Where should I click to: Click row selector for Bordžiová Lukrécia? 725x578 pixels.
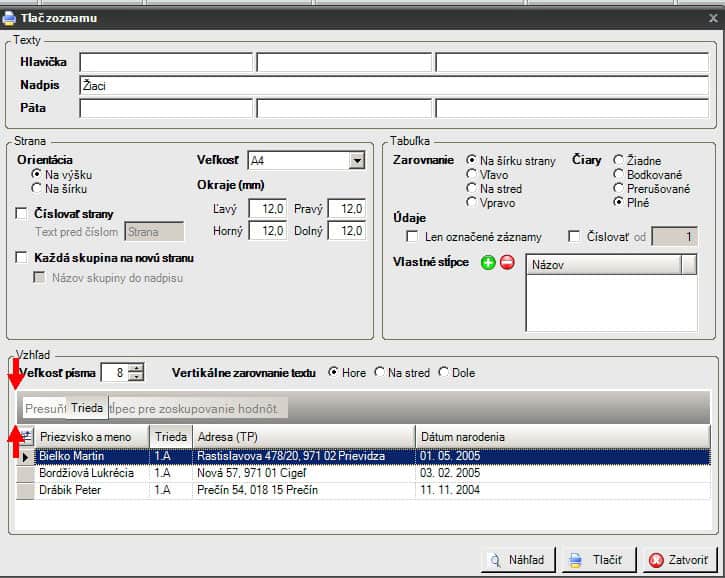coord(25,473)
